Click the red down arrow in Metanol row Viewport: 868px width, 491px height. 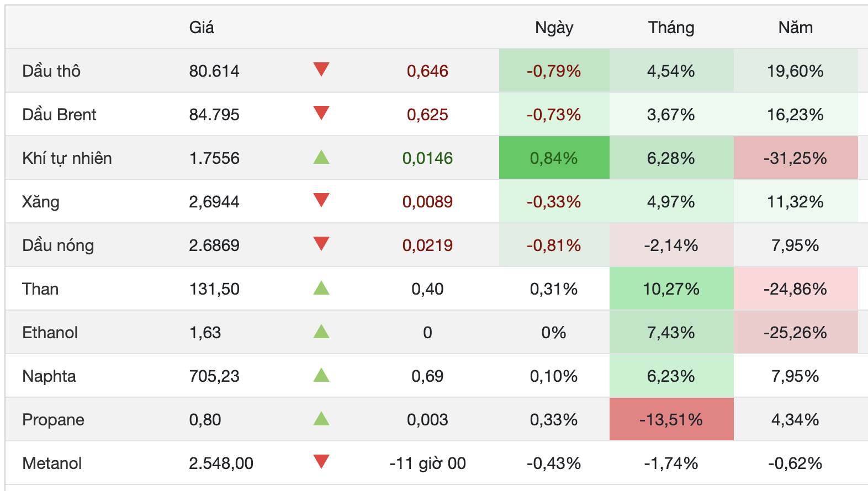(x=321, y=462)
